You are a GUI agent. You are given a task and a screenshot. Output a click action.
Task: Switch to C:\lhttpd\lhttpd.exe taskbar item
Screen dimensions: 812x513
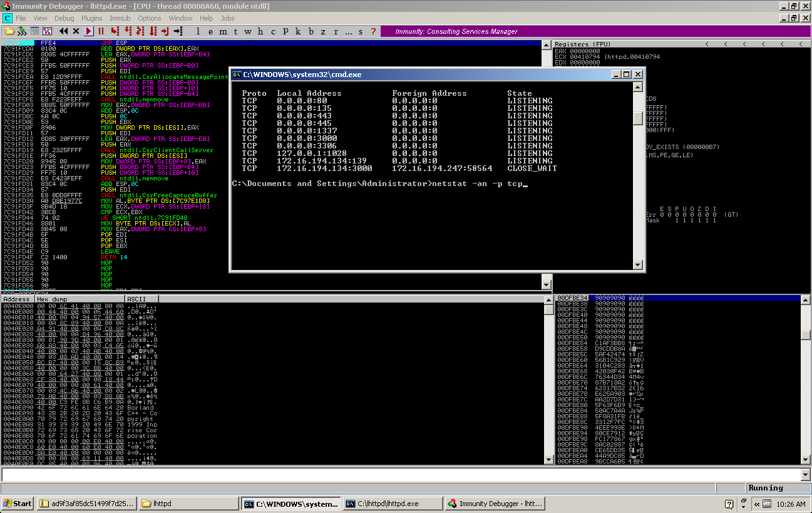tap(393, 504)
